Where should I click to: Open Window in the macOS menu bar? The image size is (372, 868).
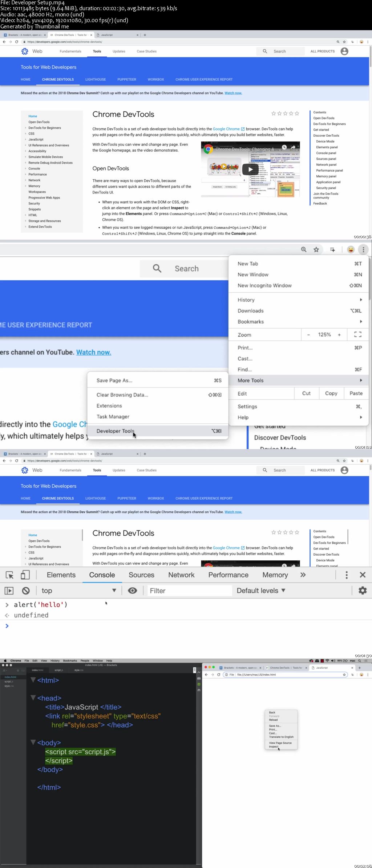pos(98,661)
